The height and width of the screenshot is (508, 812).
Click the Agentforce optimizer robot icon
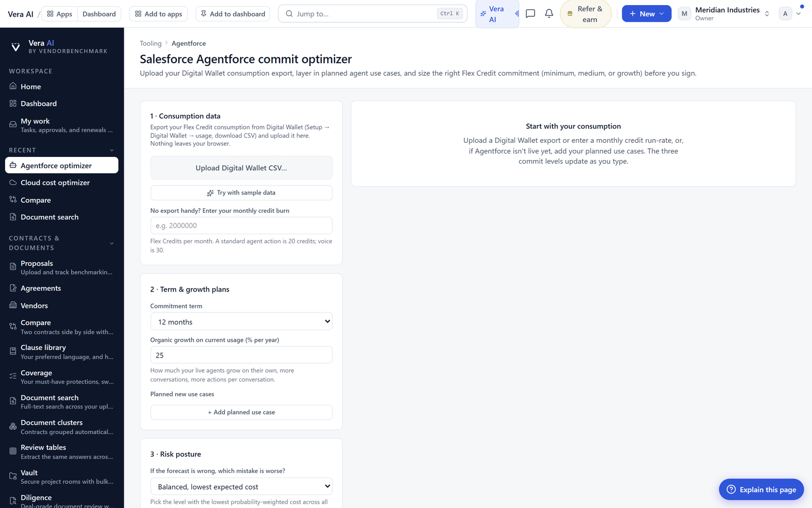click(13, 166)
